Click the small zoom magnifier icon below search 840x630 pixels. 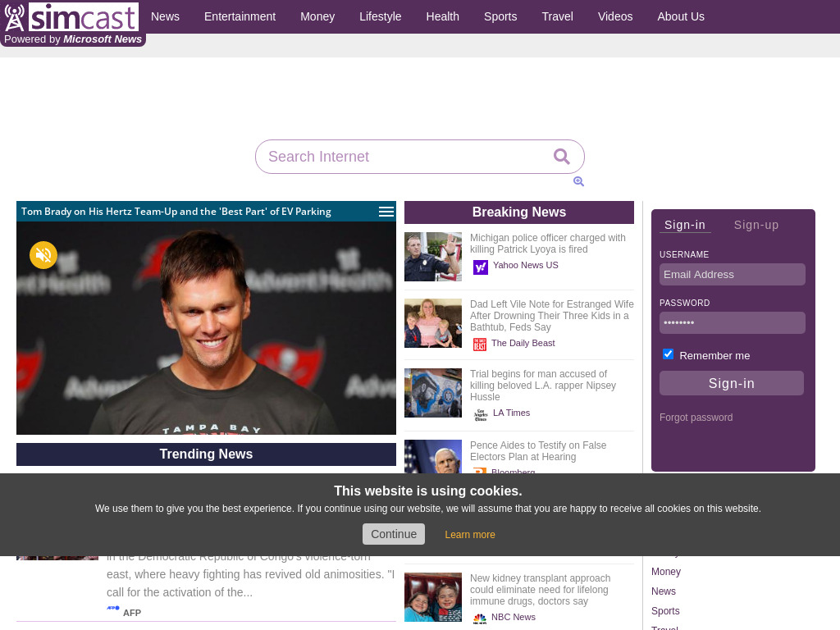(x=578, y=181)
